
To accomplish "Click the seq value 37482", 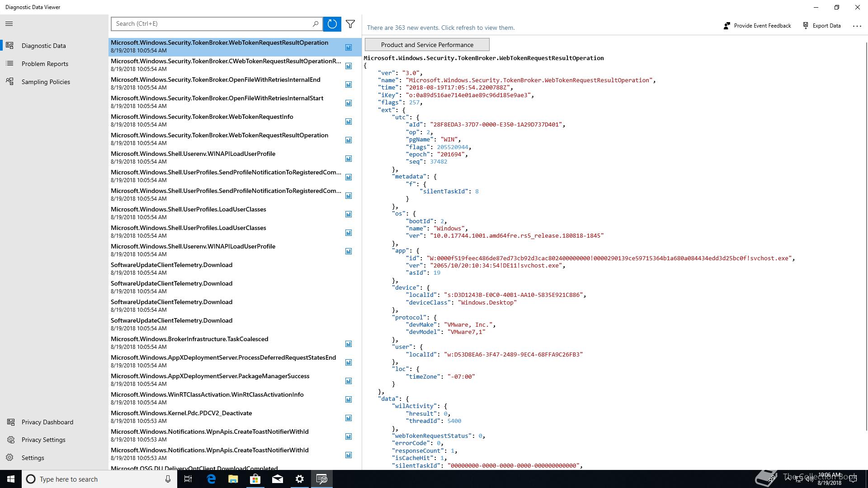I will [x=439, y=162].
